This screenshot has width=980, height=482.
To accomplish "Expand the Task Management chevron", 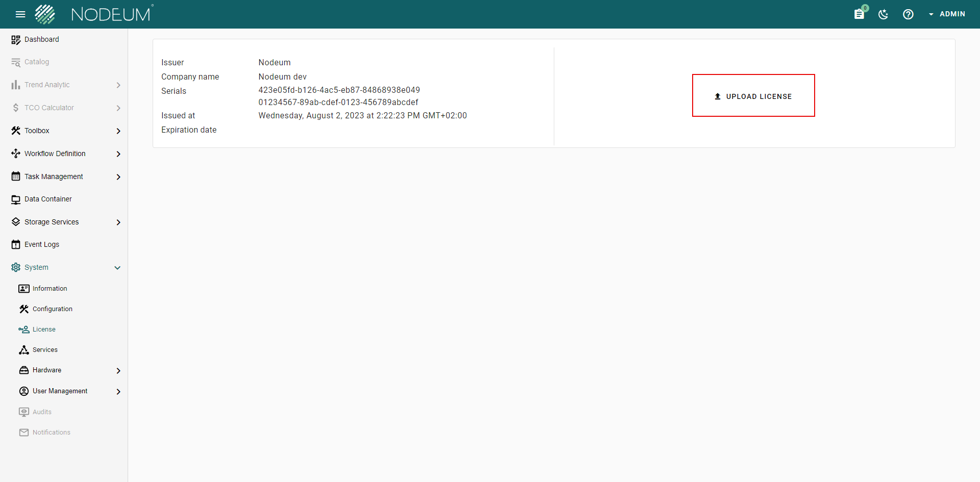I will [x=118, y=177].
